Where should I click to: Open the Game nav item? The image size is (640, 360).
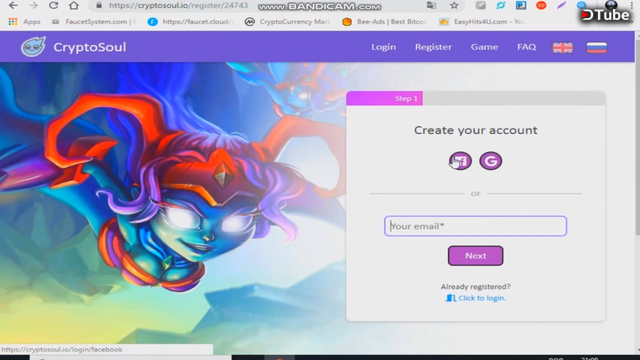484,47
